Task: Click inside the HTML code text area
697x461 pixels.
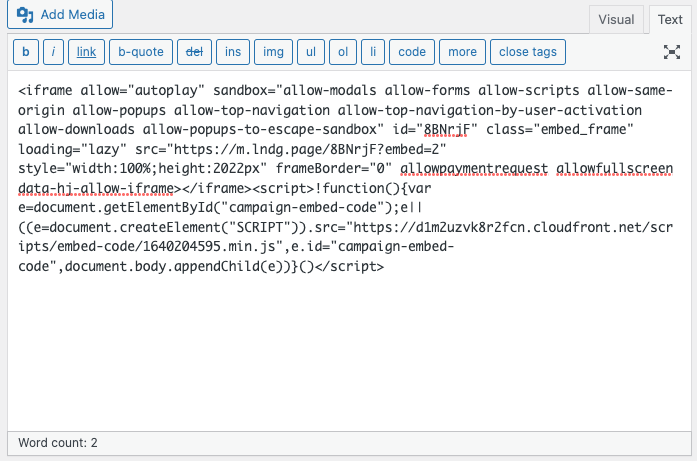Action: (x=349, y=251)
